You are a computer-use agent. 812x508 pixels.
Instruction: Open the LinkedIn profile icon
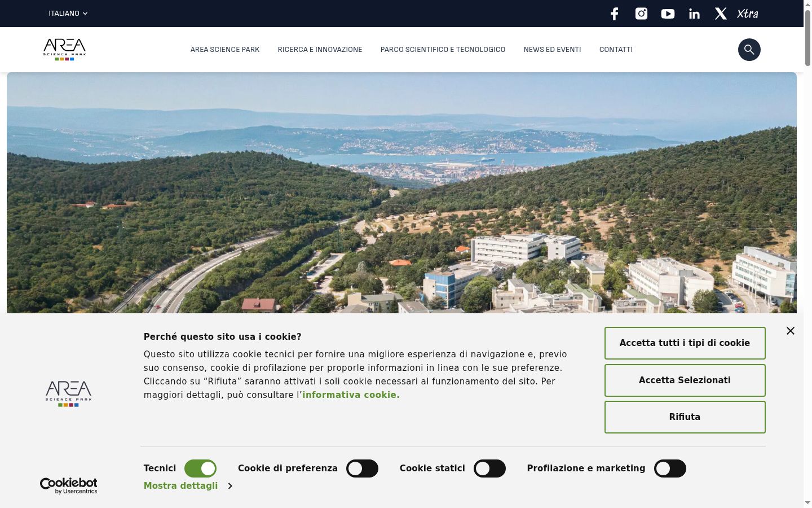(694, 14)
